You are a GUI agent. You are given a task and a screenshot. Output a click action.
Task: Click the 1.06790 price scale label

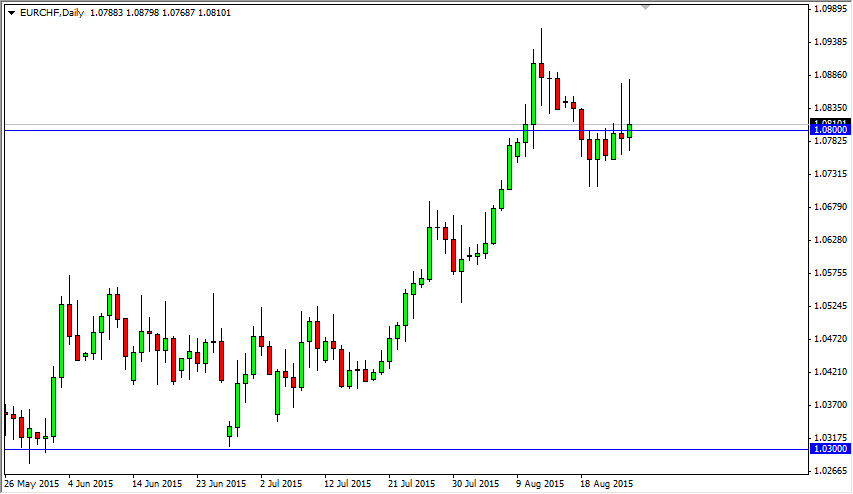pyautogui.click(x=831, y=207)
